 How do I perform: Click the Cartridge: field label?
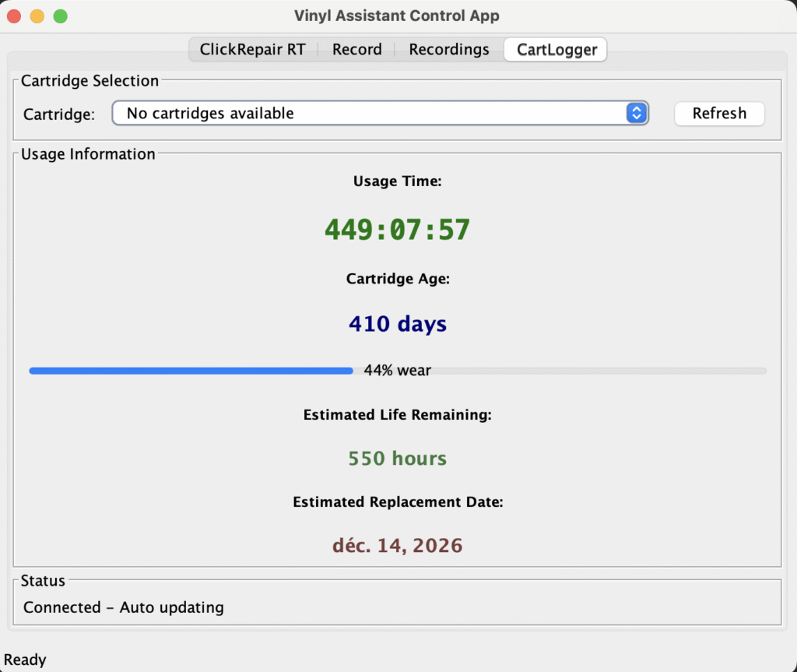[59, 114]
